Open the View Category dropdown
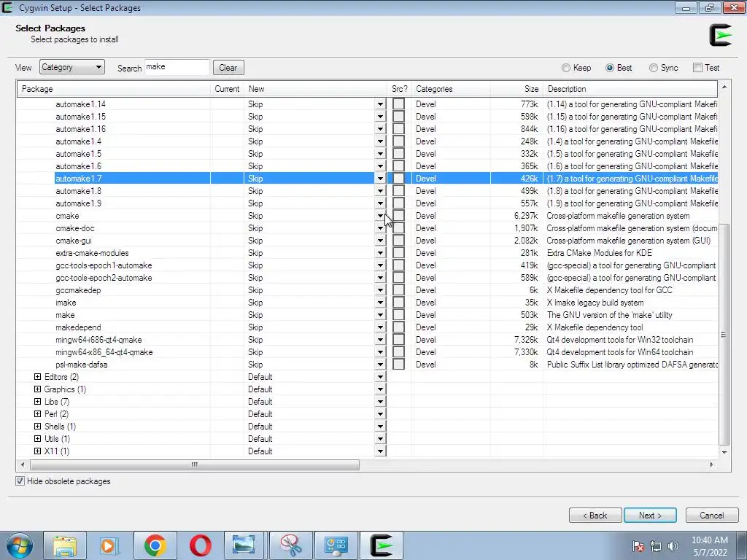 click(x=72, y=67)
